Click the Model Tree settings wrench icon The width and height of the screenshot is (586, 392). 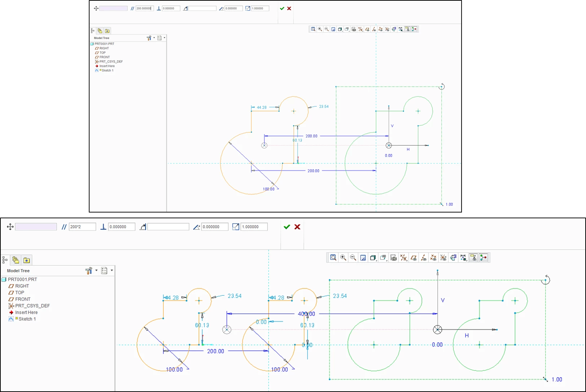pyautogui.click(x=89, y=270)
